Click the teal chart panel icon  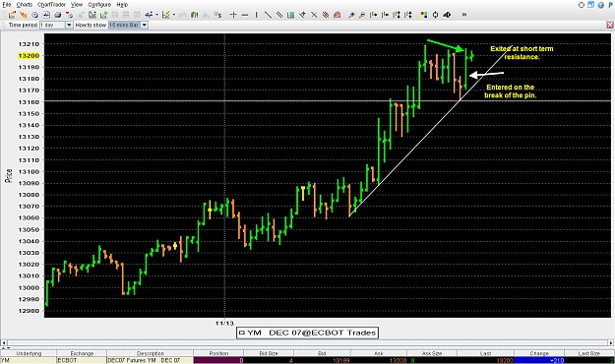[291, 15]
